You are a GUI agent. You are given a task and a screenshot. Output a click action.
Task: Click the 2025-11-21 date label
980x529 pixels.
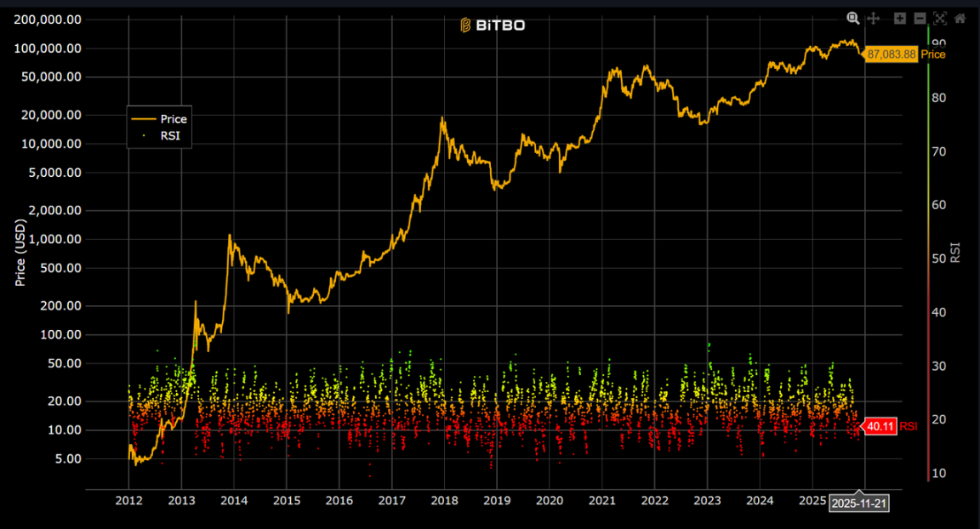[859, 503]
